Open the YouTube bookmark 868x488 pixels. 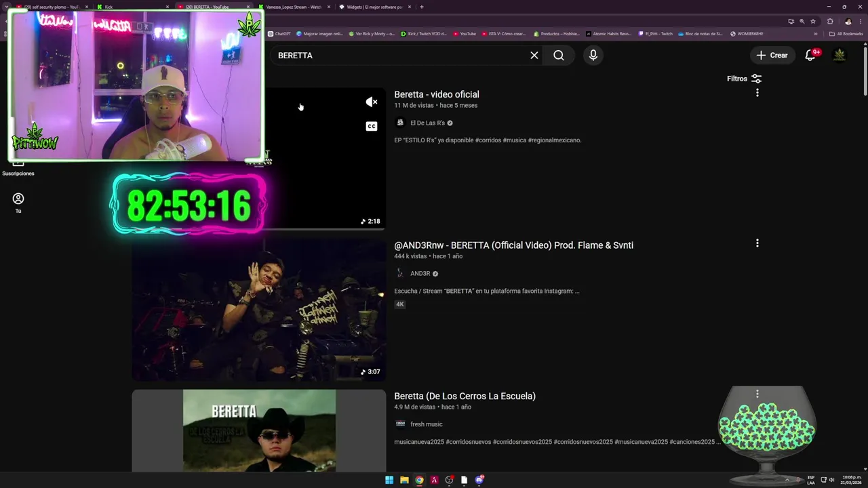(x=465, y=33)
